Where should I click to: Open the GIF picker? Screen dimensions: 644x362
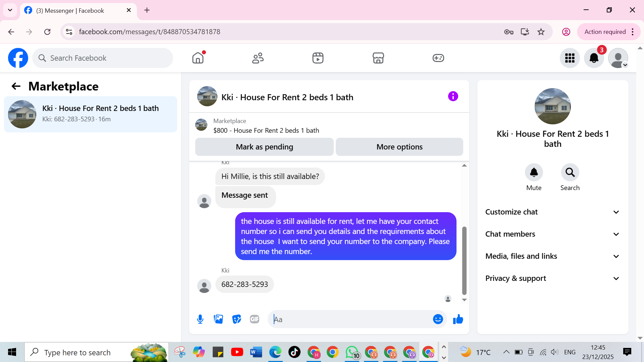point(255,319)
